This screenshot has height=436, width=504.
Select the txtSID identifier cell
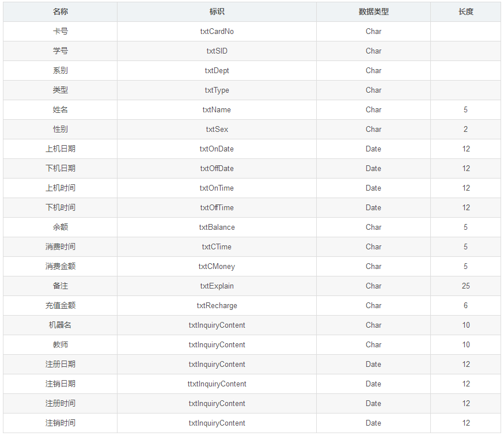217,51
